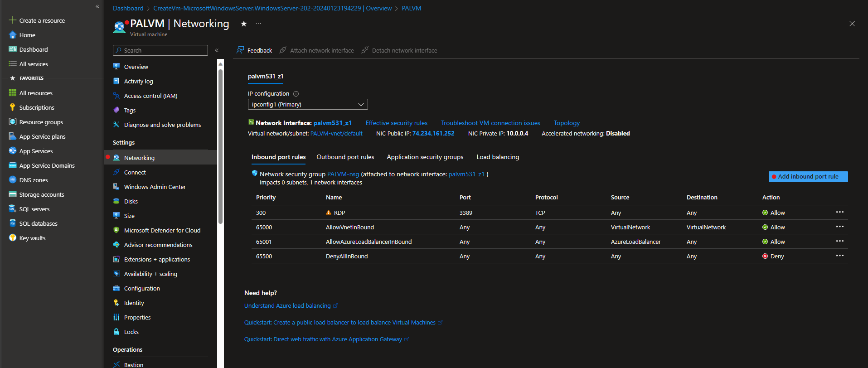Select Inbound port rules tab
This screenshot has height=368, width=868.
[x=279, y=157]
